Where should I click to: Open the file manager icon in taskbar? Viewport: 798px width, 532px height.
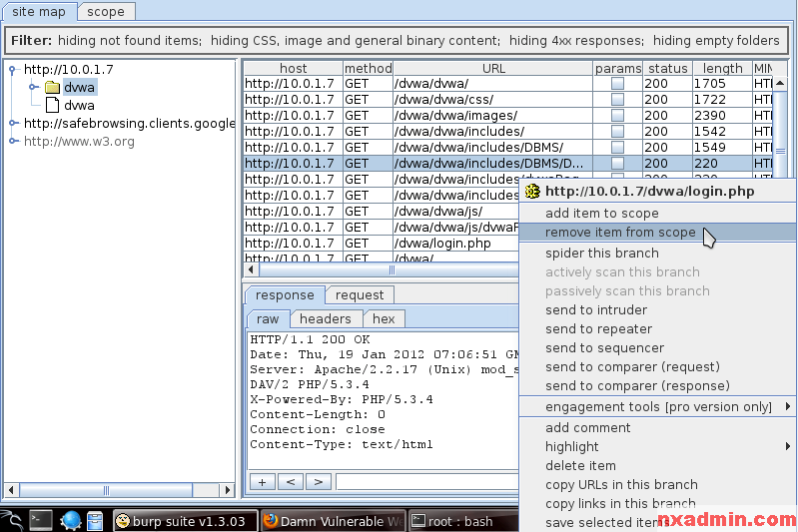tap(95, 520)
